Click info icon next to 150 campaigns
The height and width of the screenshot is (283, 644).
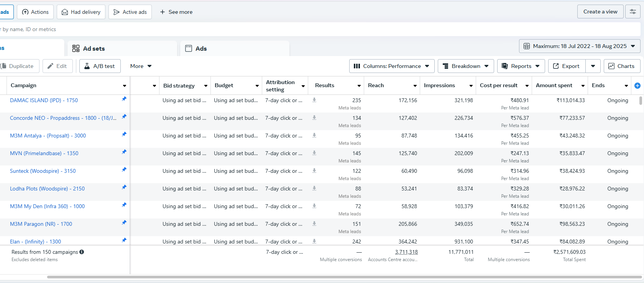tap(82, 252)
